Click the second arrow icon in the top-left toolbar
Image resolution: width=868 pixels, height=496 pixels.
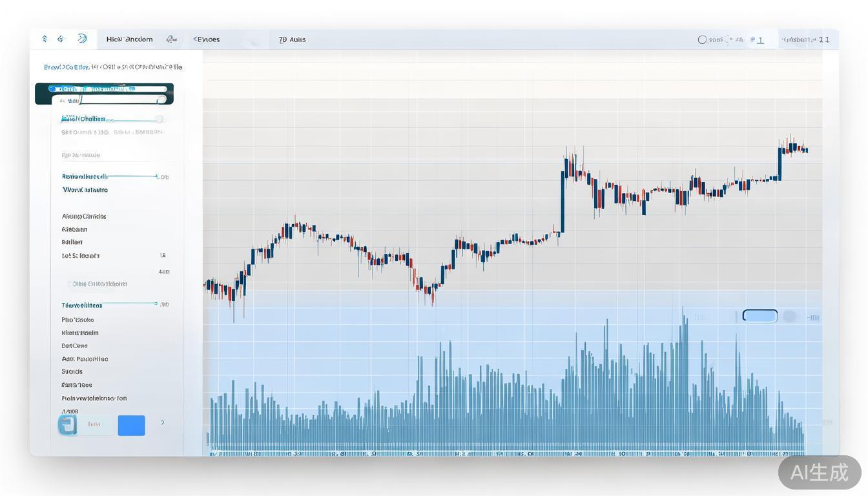pos(61,39)
